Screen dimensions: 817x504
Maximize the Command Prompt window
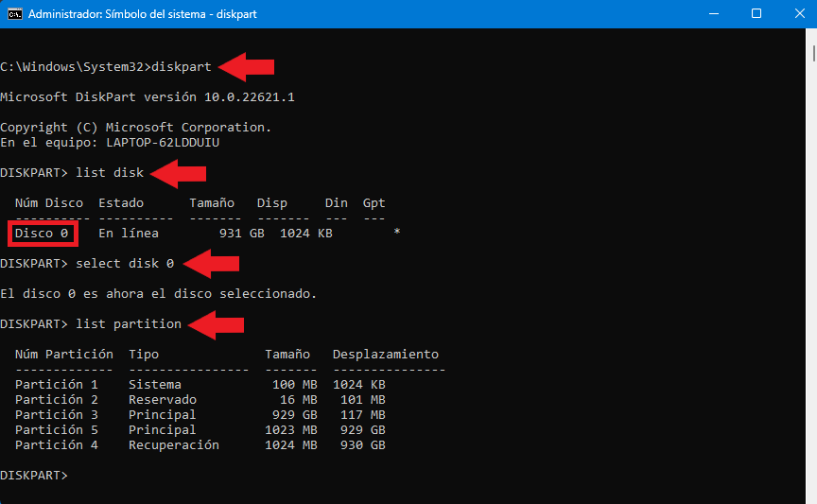tap(756, 14)
